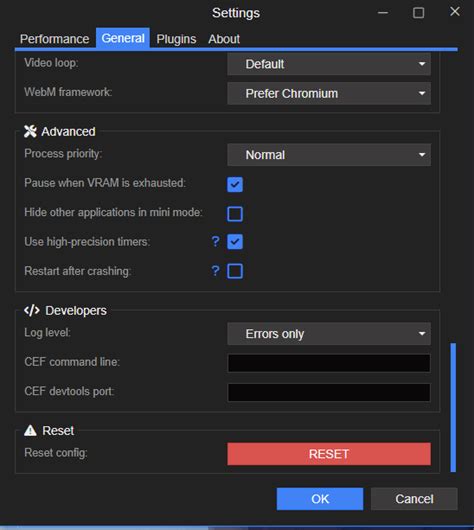Open the Process priority dropdown
The image size is (474, 530).
coord(329,155)
